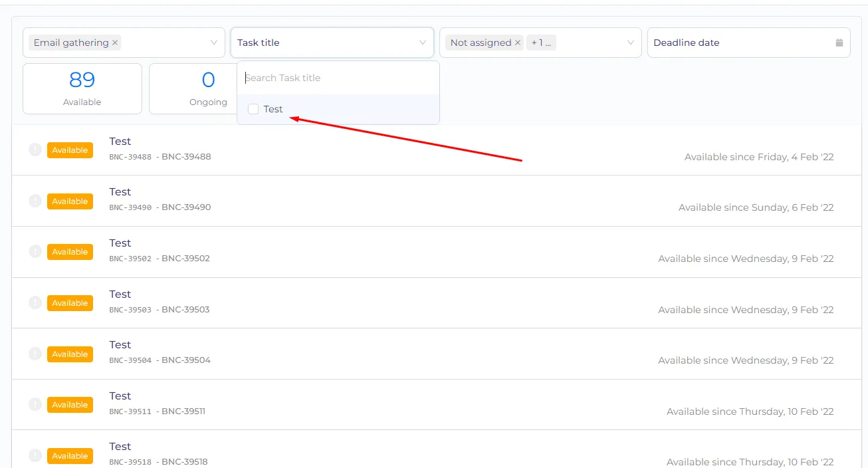Click the 'BNC-39488 - BNC-39488' ID text
868x468 pixels.
click(x=160, y=157)
